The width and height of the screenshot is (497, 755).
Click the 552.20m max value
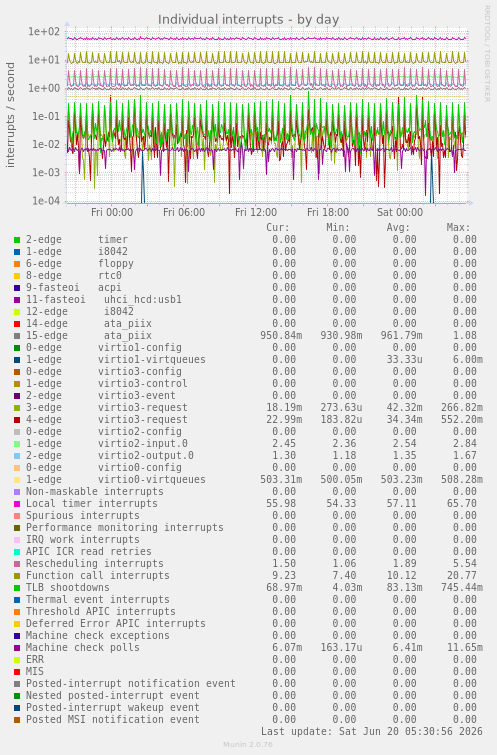(x=462, y=420)
